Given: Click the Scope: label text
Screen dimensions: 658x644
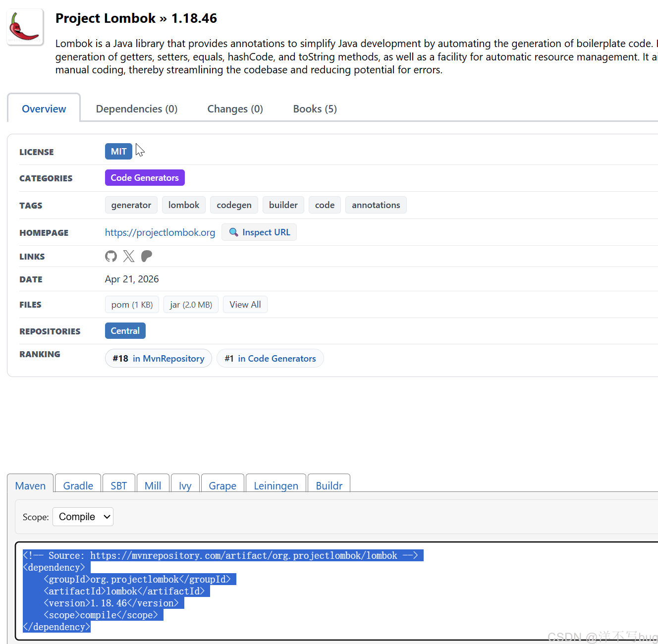Looking at the screenshot, I should tap(36, 517).
